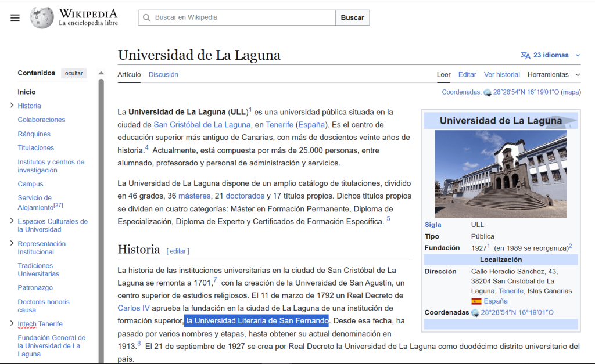Open the doctorados link
The image size is (595, 364).
(245, 196)
